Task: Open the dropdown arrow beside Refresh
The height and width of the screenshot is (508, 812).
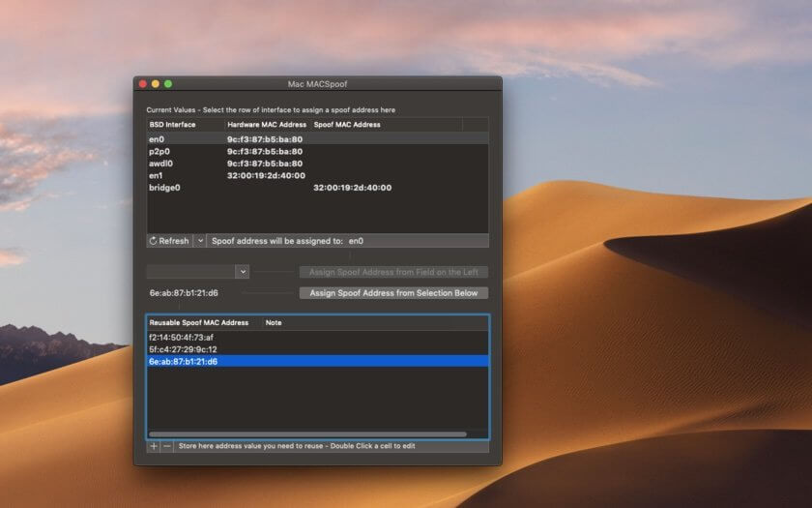Action: click(200, 241)
